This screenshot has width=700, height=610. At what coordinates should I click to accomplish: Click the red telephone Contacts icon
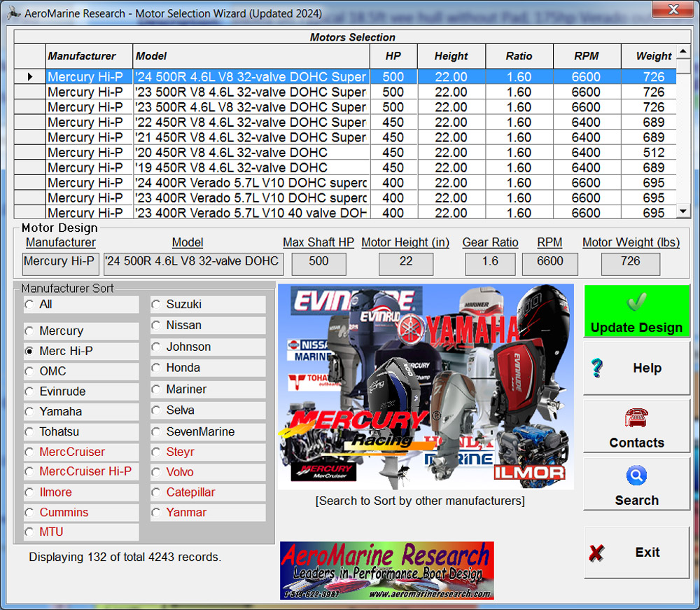point(636,418)
